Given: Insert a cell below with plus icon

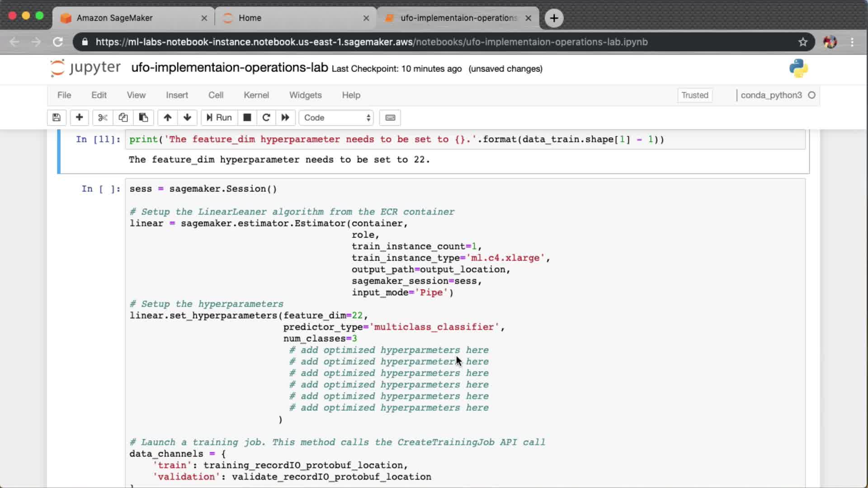Looking at the screenshot, I should click(x=79, y=117).
